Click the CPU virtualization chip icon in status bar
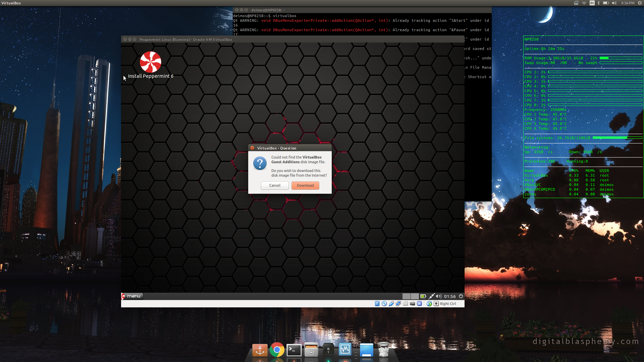The image size is (644, 362). coord(419,304)
